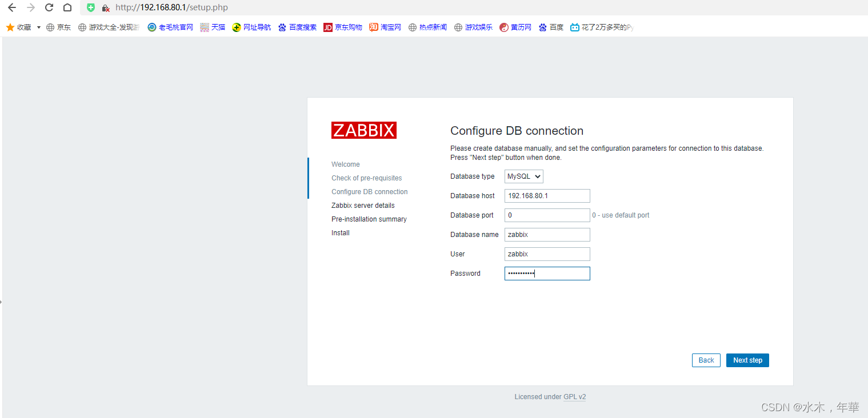The image size is (868, 418).
Task: Open the 网址导航 bookmark
Action: (x=251, y=27)
